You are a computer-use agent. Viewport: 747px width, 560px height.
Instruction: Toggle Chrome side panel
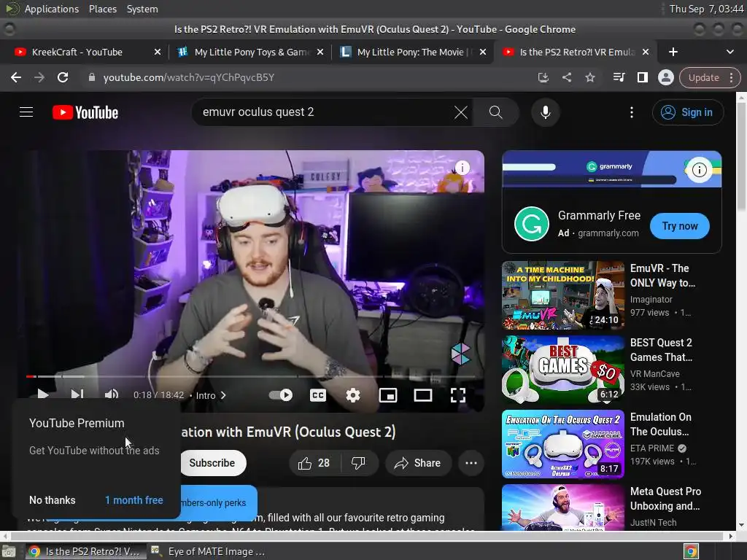pos(642,77)
